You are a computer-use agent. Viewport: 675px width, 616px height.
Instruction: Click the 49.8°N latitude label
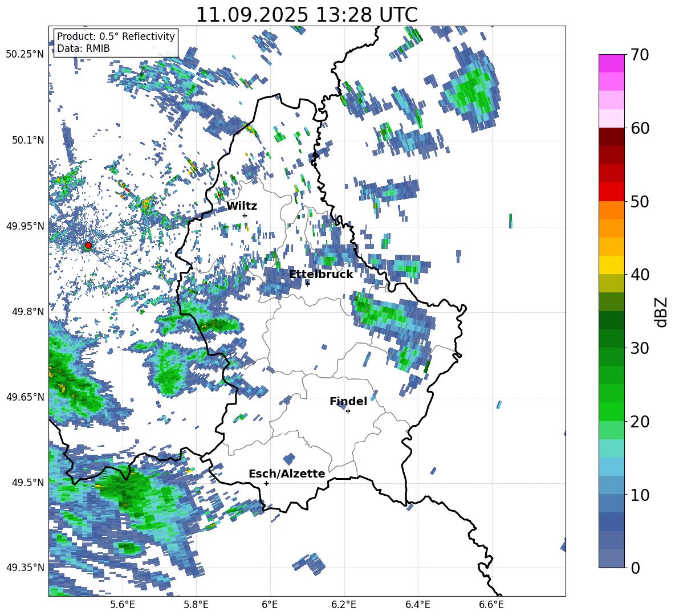pyautogui.click(x=27, y=311)
